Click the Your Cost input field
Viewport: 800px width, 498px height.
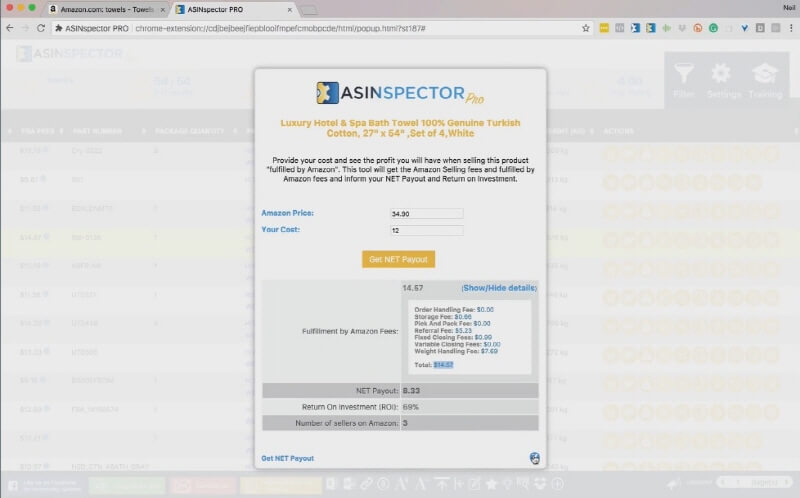(x=427, y=230)
